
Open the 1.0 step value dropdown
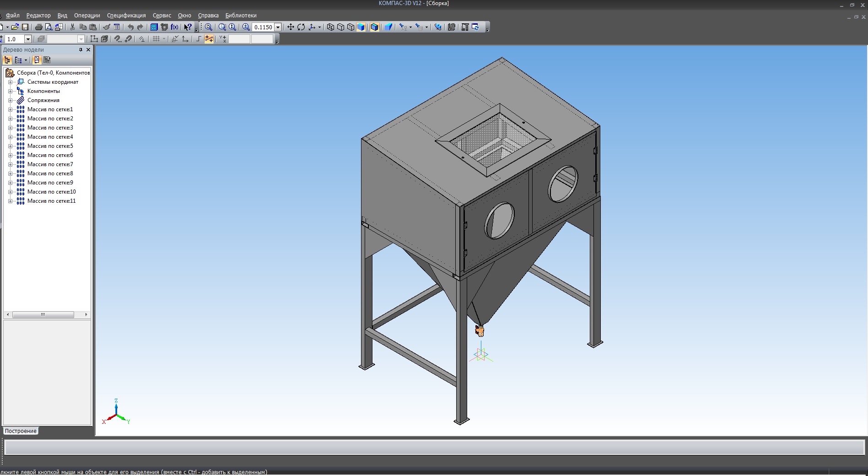(x=28, y=39)
